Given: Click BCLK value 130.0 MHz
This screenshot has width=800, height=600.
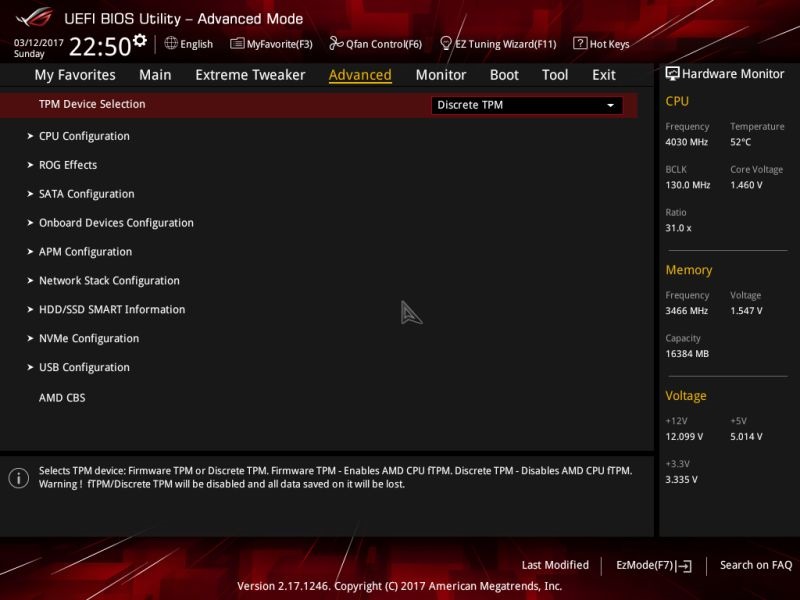Looking at the screenshot, I should click(687, 185).
